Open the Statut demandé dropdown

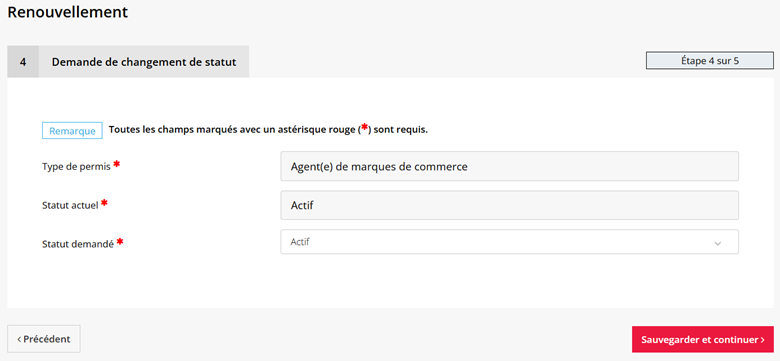pos(509,242)
